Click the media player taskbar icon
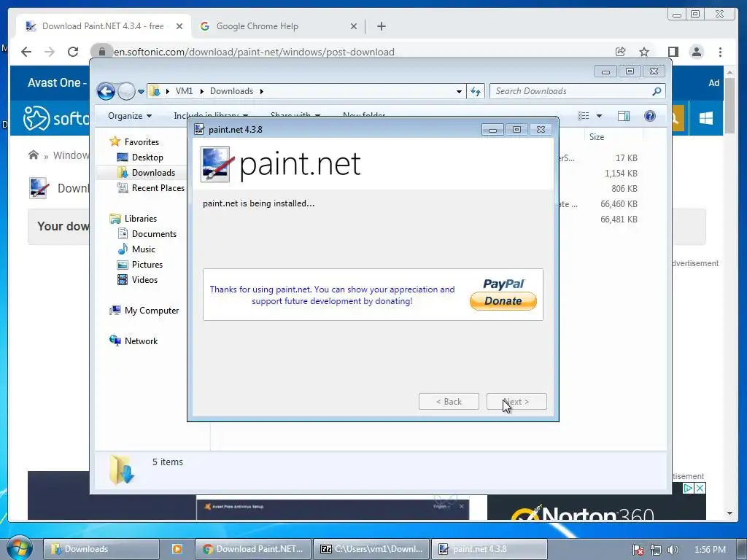 click(x=177, y=549)
